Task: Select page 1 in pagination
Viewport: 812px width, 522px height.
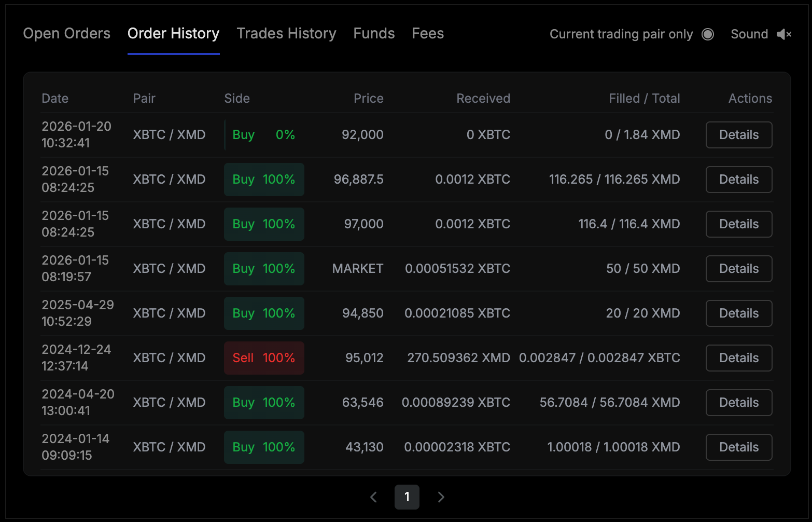Action: (x=407, y=497)
